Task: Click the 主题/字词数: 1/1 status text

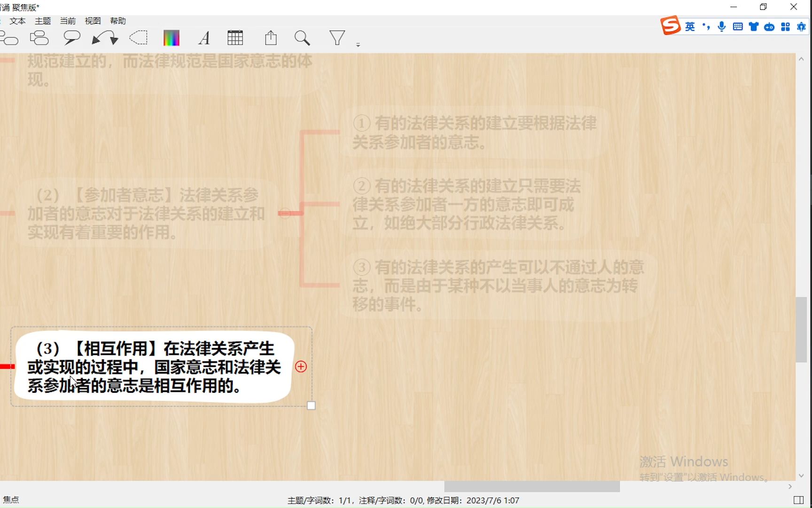Action: pos(320,500)
